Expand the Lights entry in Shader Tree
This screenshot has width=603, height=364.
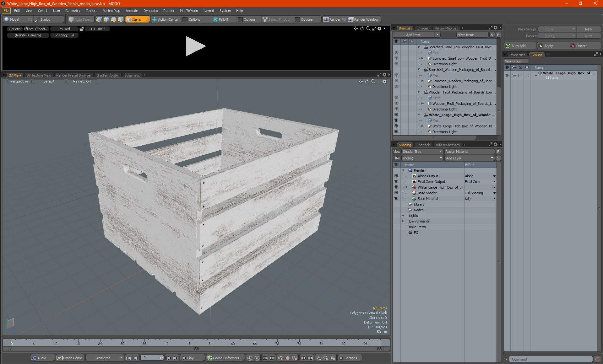click(x=403, y=216)
